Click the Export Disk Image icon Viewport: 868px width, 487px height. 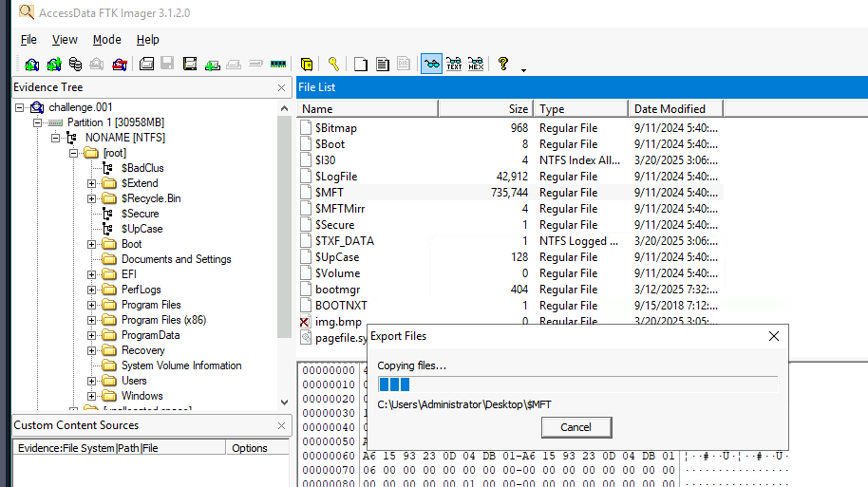167,65
